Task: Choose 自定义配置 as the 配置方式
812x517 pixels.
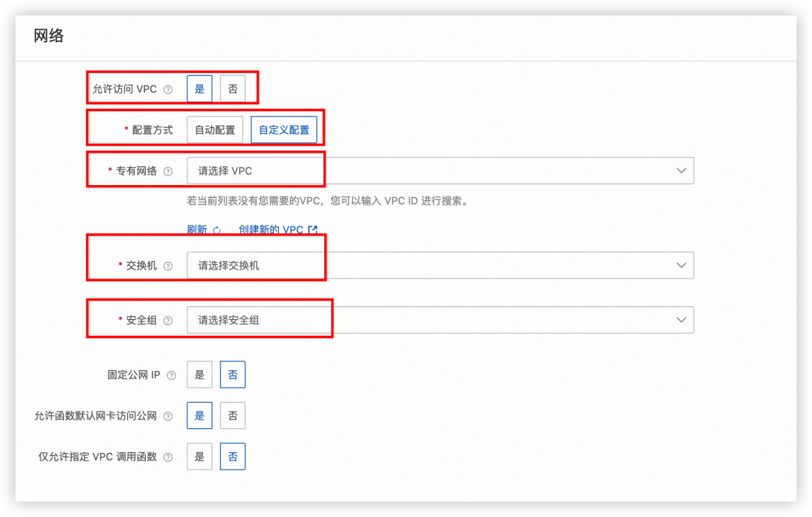Action: click(283, 129)
